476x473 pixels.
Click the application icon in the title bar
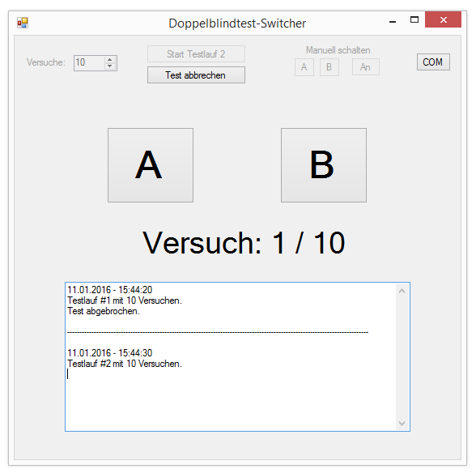point(23,23)
